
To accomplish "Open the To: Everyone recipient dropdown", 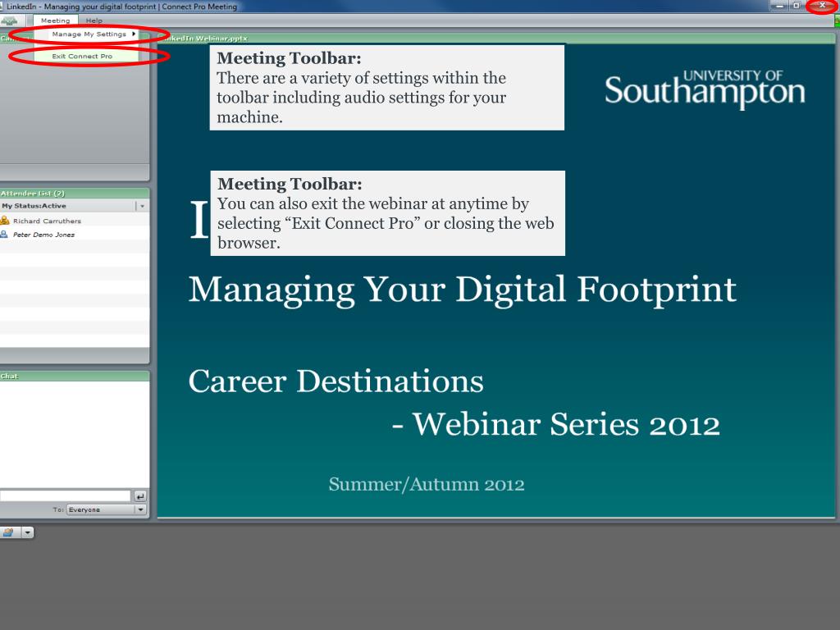I will click(x=106, y=509).
